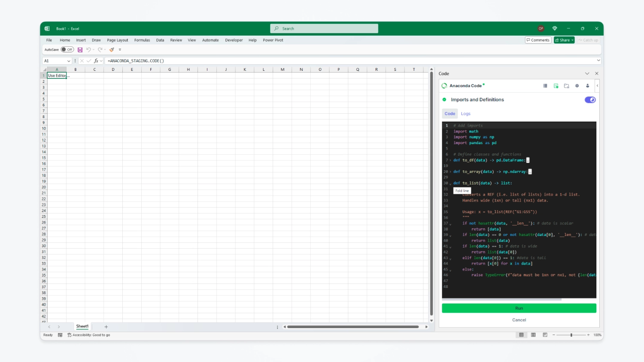Open Anaconda Code settings gear
Image resolution: width=644 pixels, height=362 pixels.
(x=577, y=86)
